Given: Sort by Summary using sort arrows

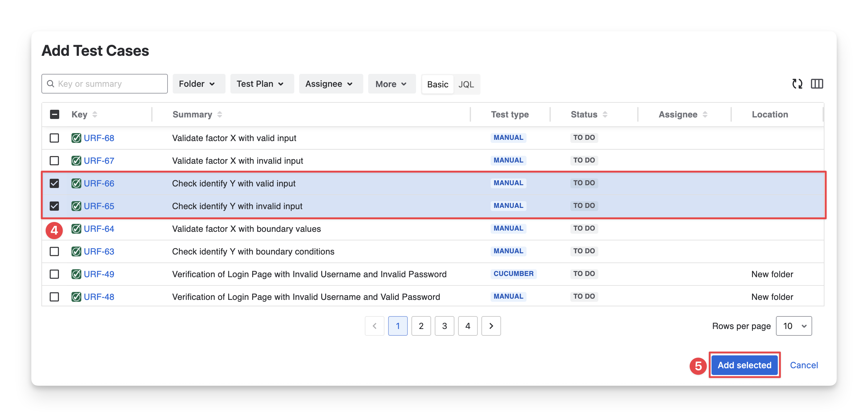Looking at the screenshot, I should coord(220,115).
